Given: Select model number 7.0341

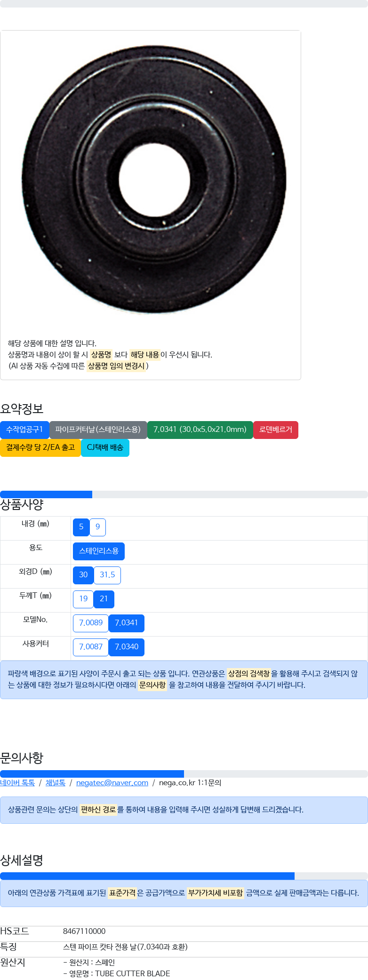Looking at the screenshot, I should click(x=127, y=623).
